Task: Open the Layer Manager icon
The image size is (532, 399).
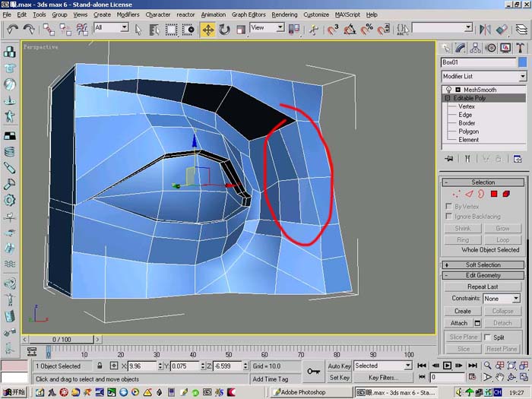Action: tap(521, 30)
